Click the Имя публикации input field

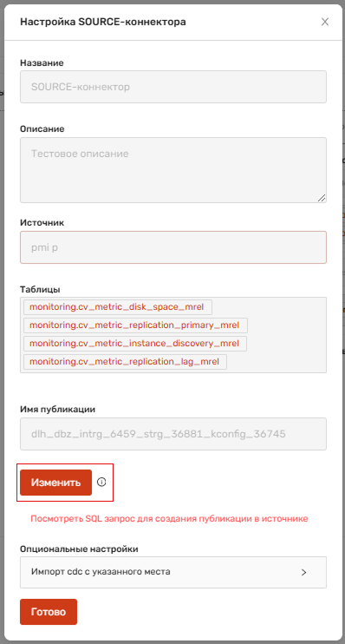[x=173, y=434]
